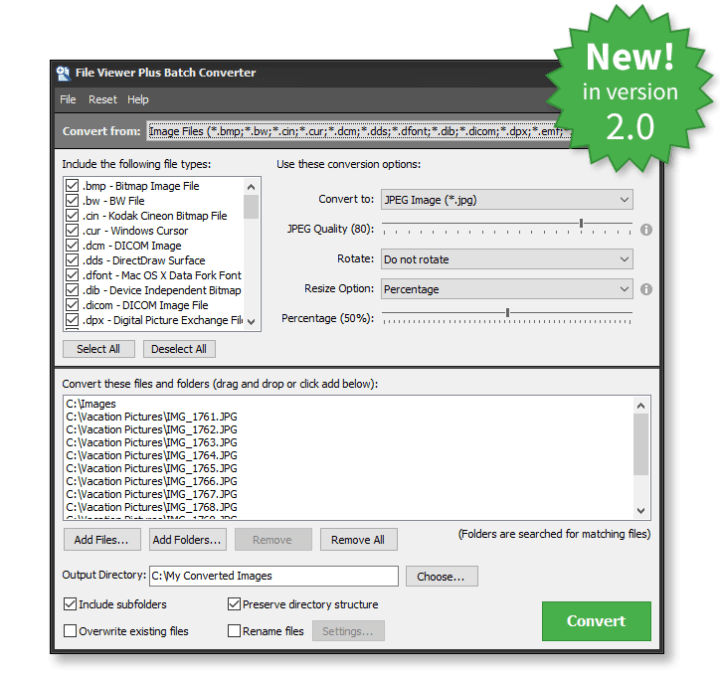This screenshot has width=720, height=676.
Task: Open the File menu
Action: click(x=68, y=99)
